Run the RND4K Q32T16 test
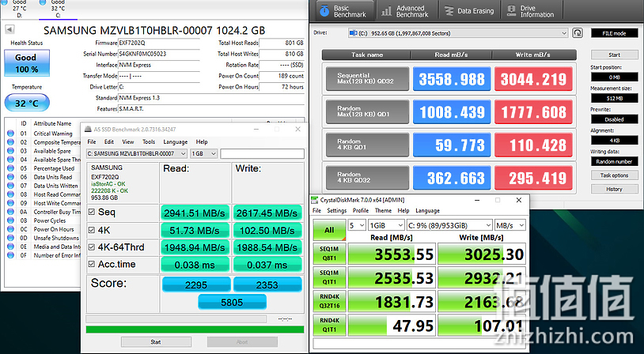This screenshot has height=354, width=644. [329, 302]
